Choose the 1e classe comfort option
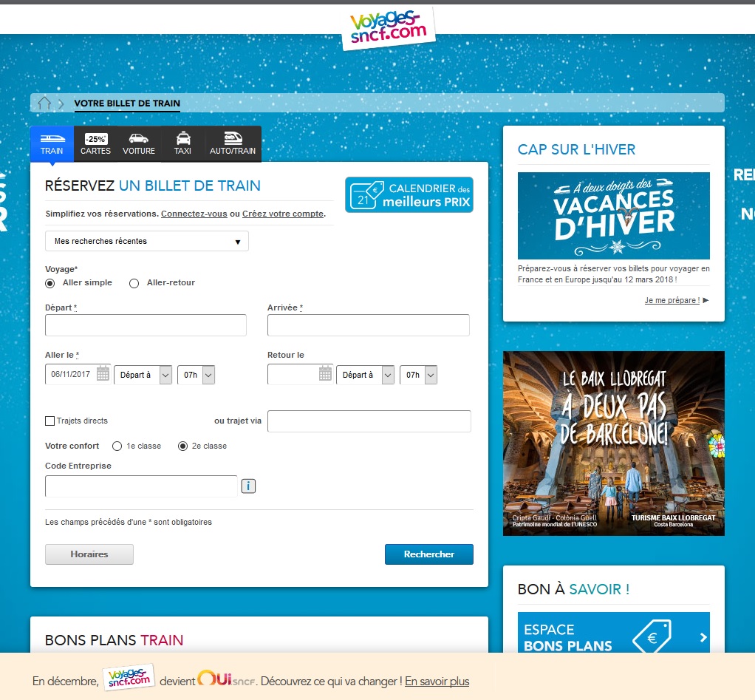 tap(117, 446)
